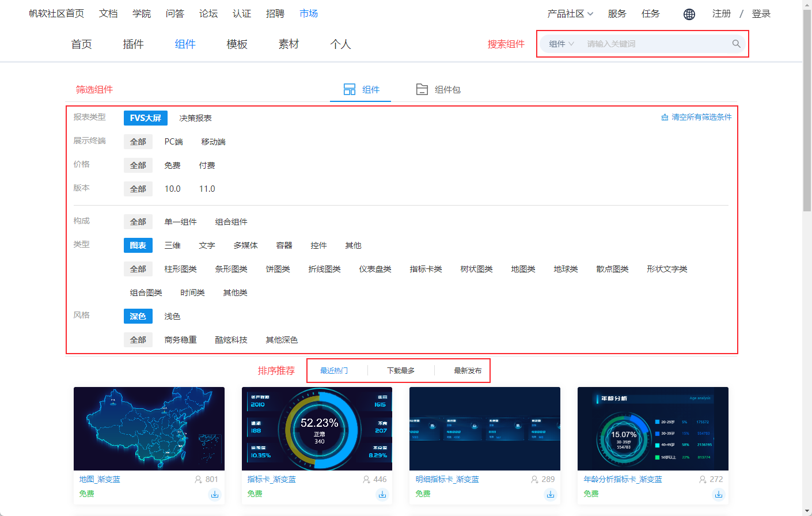Choose the 浅色 style filter

click(x=172, y=316)
